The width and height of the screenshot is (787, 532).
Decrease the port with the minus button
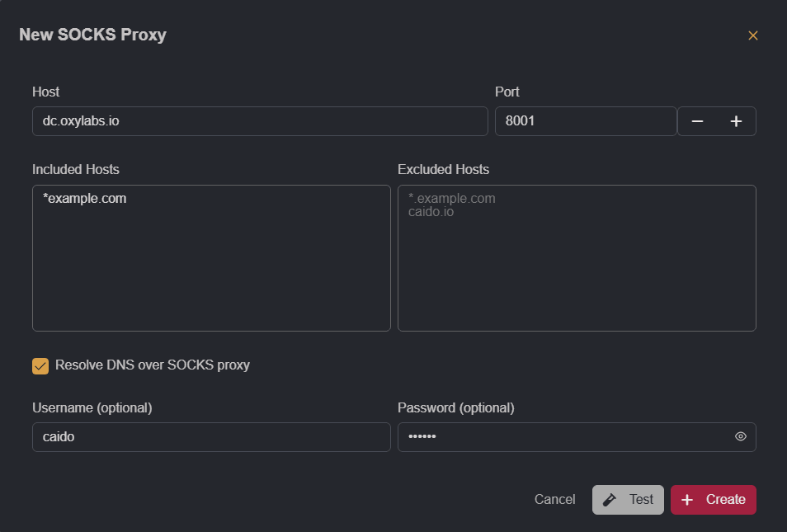tap(697, 120)
